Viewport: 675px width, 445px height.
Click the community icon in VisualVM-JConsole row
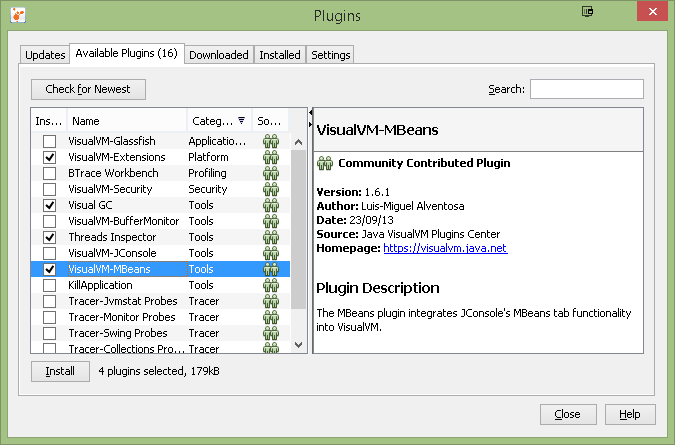tap(271, 253)
